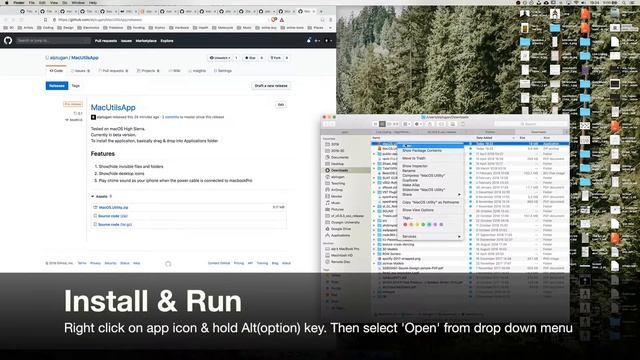
Task: Switch Finder to column view
Action: click(x=389, y=124)
